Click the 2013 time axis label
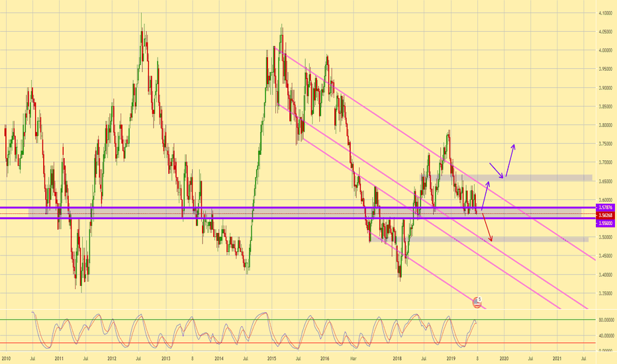Image resolution: width=617 pixels, height=364 pixels. click(166, 359)
